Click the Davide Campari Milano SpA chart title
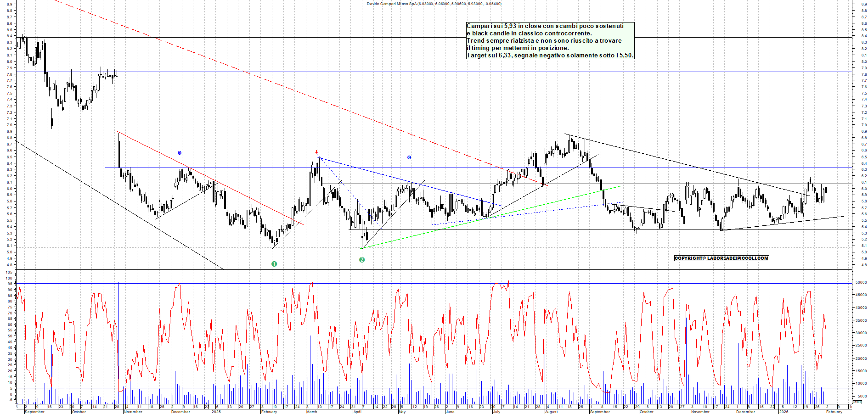The width and height of the screenshot is (868, 414). 434,4
